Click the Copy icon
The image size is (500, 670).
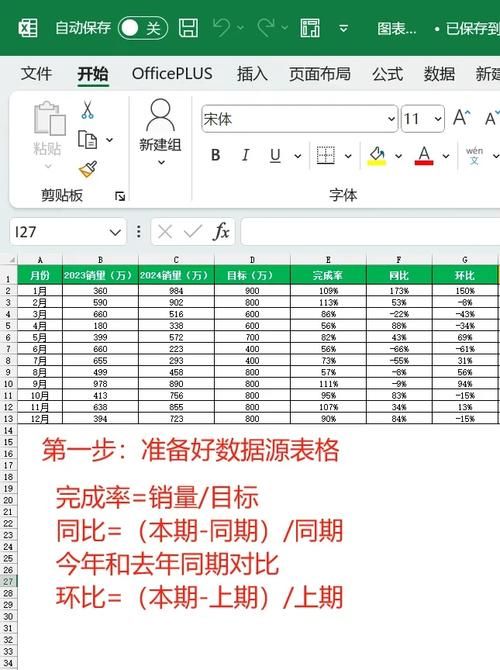[x=88, y=140]
